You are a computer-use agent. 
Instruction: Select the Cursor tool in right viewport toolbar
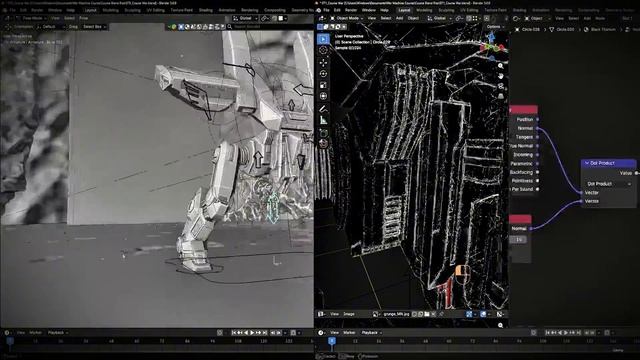coord(323,50)
